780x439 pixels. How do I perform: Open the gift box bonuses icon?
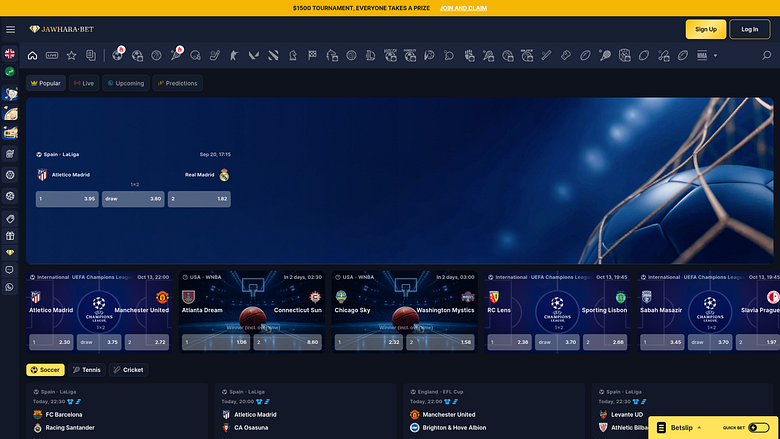10,236
